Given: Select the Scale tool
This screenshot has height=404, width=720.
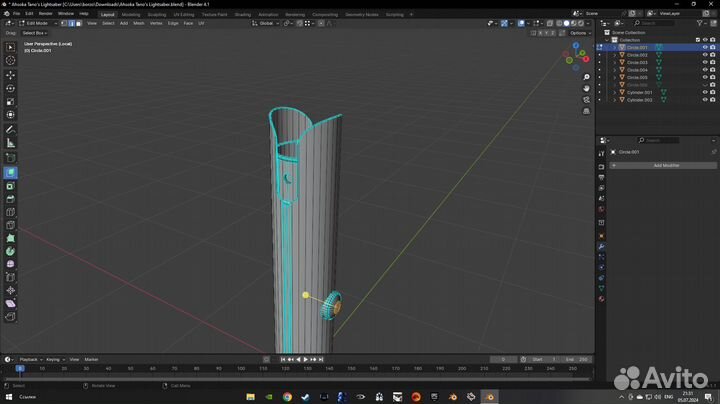Looking at the screenshot, I should 10,101.
